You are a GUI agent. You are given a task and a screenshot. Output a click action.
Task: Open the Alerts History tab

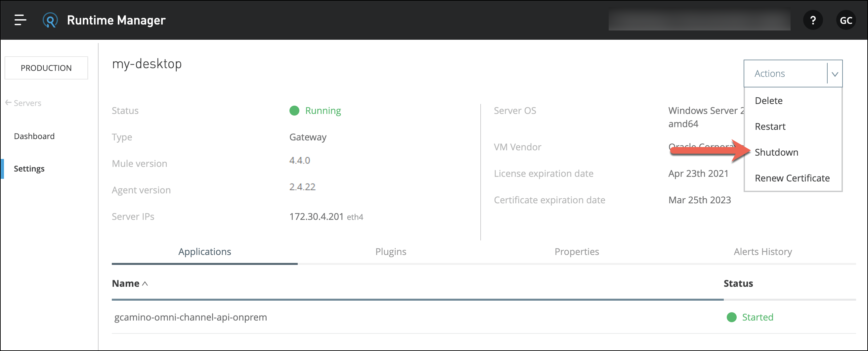763,252
